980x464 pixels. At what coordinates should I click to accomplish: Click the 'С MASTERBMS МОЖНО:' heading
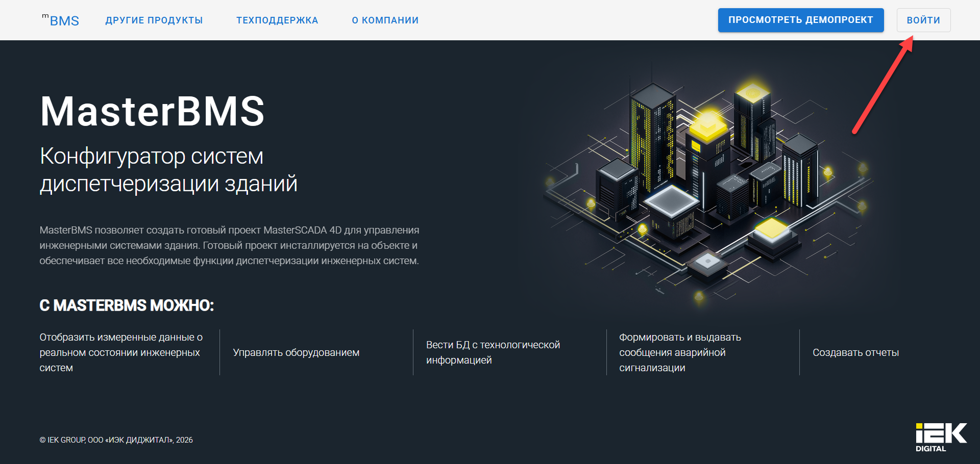coord(127,305)
